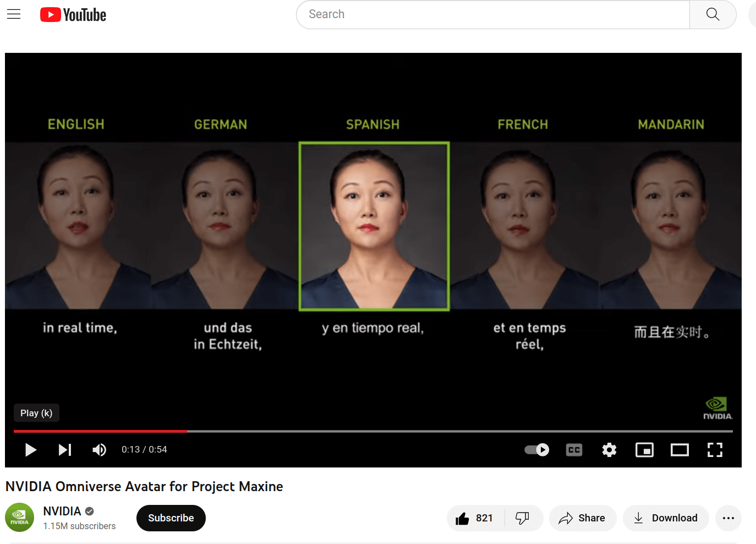The width and height of the screenshot is (756, 544).
Task: Download the video
Action: [x=665, y=518]
